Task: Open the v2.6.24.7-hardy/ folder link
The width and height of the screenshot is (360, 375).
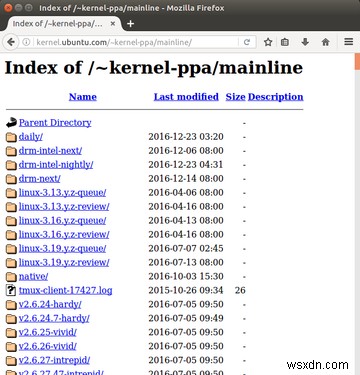Action: point(54,319)
